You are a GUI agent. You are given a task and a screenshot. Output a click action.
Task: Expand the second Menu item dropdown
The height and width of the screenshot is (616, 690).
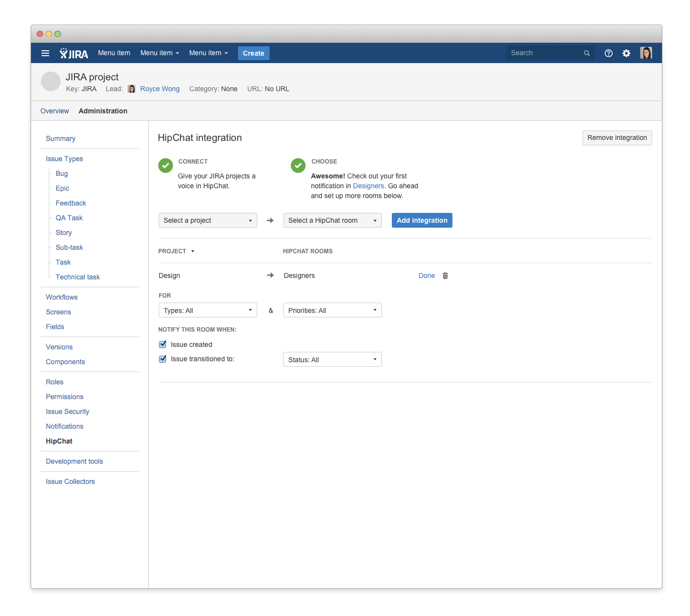point(160,53)
